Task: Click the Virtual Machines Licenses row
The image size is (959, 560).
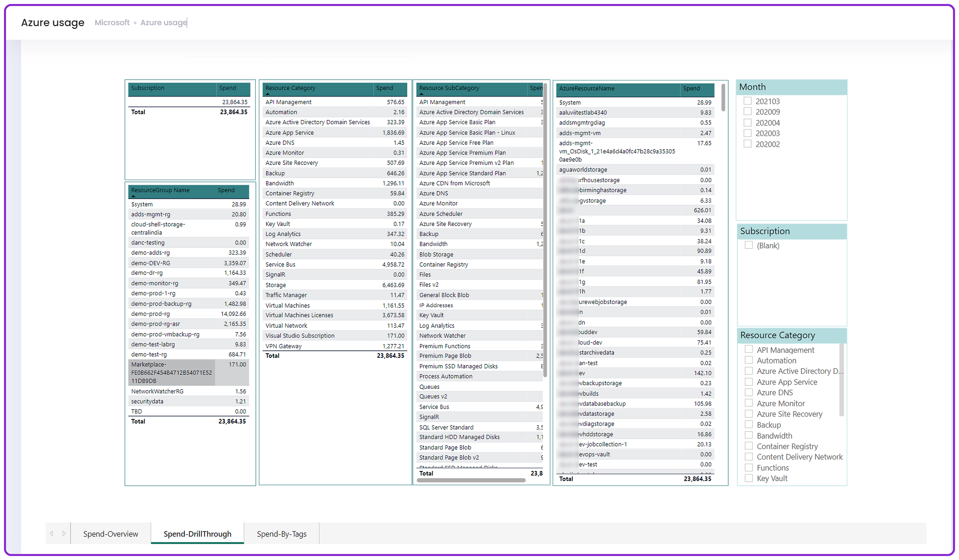Action: (x=334, y=315)
